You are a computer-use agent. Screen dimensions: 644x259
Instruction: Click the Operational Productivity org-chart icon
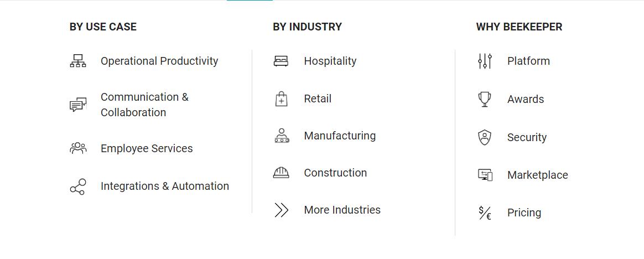(x=78, y=61)
